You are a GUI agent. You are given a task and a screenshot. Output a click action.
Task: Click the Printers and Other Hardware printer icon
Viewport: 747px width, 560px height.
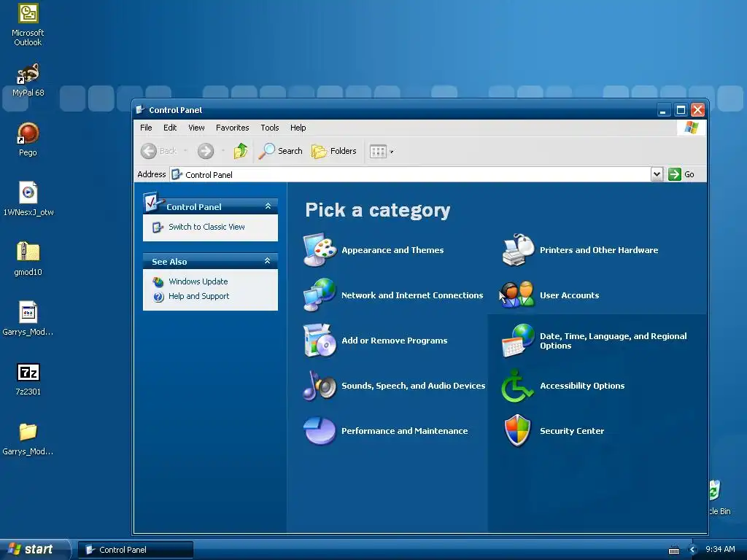coord(518,249)
